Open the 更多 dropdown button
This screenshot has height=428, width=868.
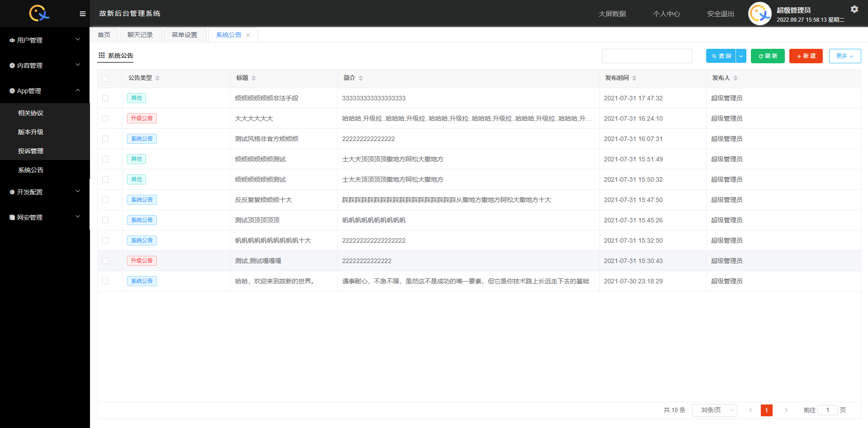click(844, 56)
